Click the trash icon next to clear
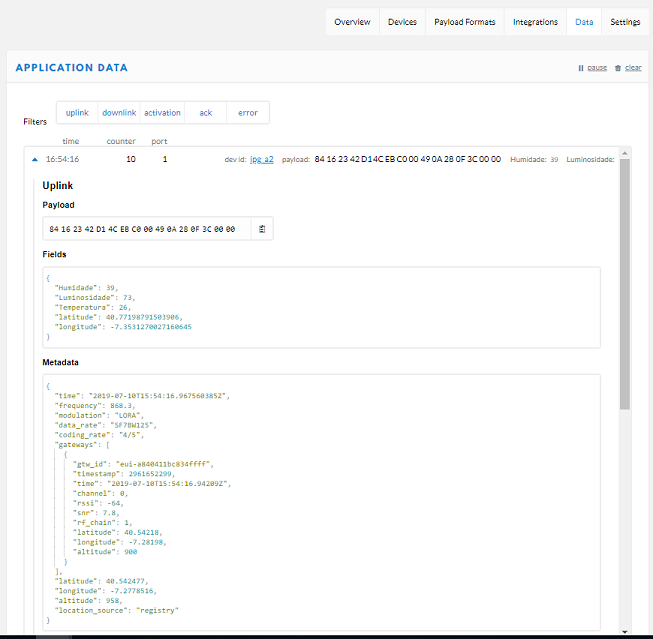Screen dimensions: 653x639 point(618,68)
